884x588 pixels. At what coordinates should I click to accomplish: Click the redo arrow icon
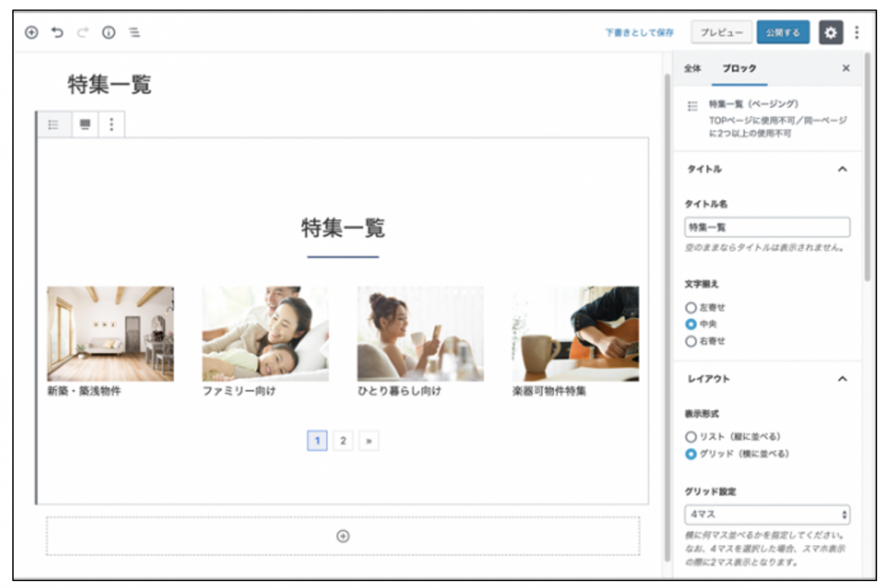(x=83, y=33)
